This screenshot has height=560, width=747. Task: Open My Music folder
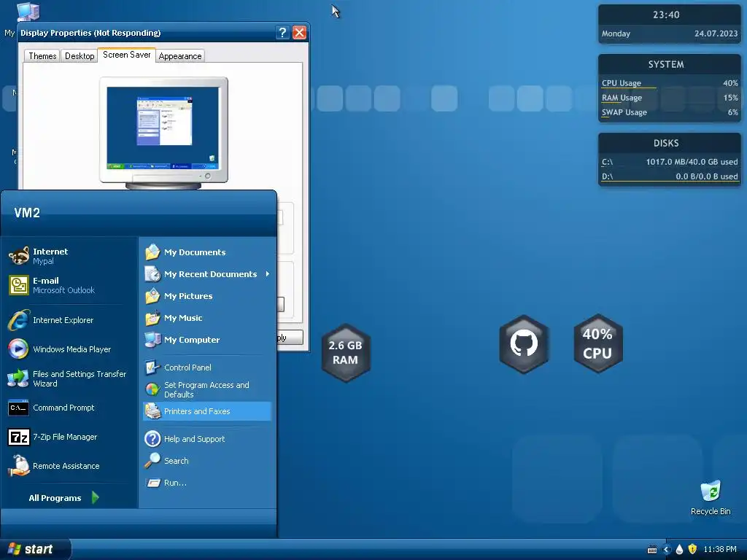[206, 318]
